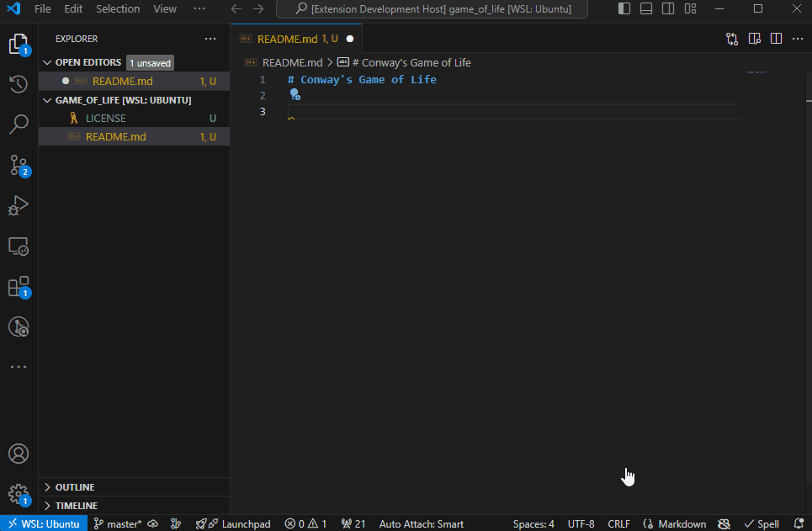Go forward in navigation history
The width and height of the screenshot is (812, 531).
click(257, 8)
